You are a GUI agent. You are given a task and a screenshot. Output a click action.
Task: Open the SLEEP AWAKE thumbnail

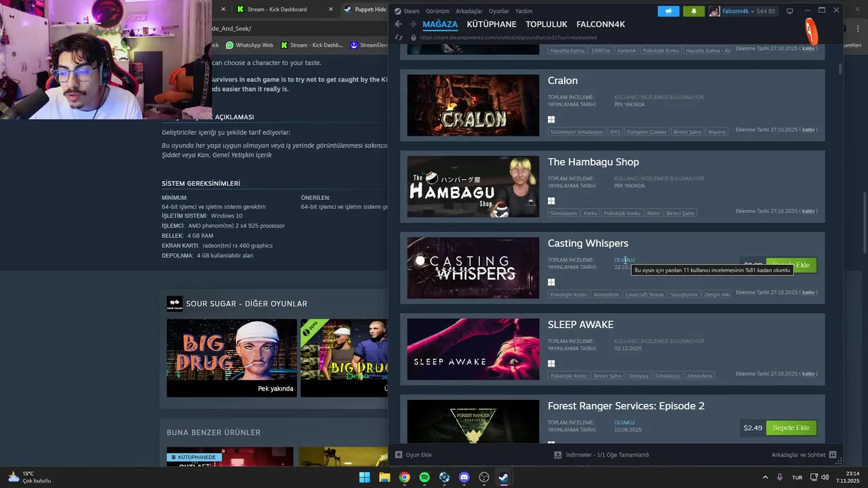pyautogui.click(x=473, y=349)
